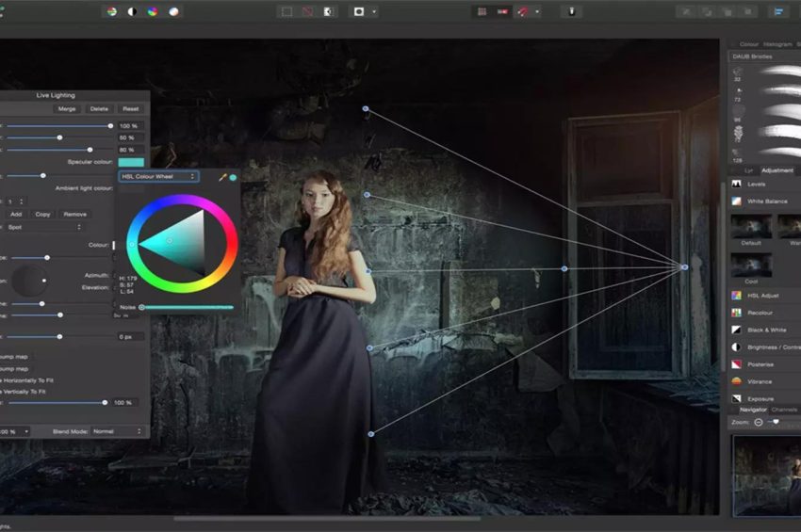The height and width of the screenshot is (532, 801).
Task: Open the Blend Mode Normal dropdown
Action: 117,431
